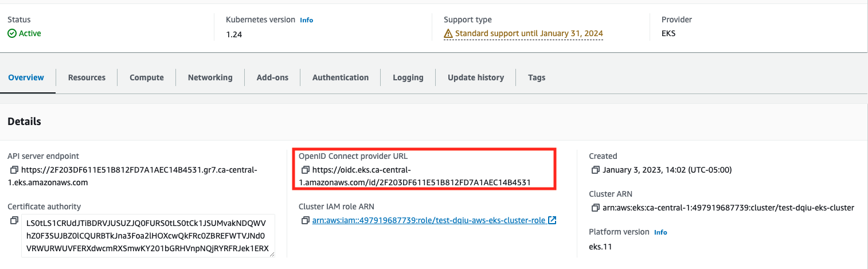Copy the API server endpoint URL

click(14, 170)
